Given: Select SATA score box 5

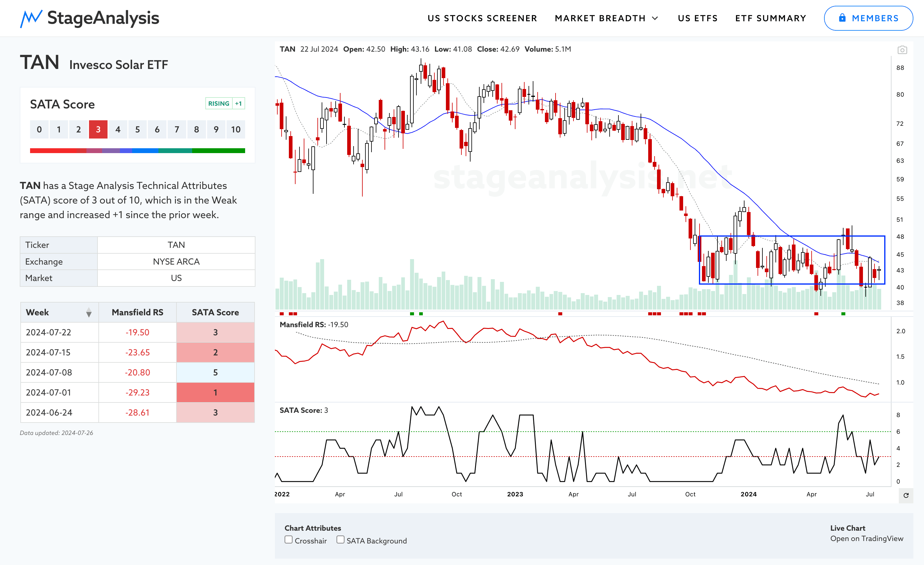Looking at the screenshot, I should [137, 129].
